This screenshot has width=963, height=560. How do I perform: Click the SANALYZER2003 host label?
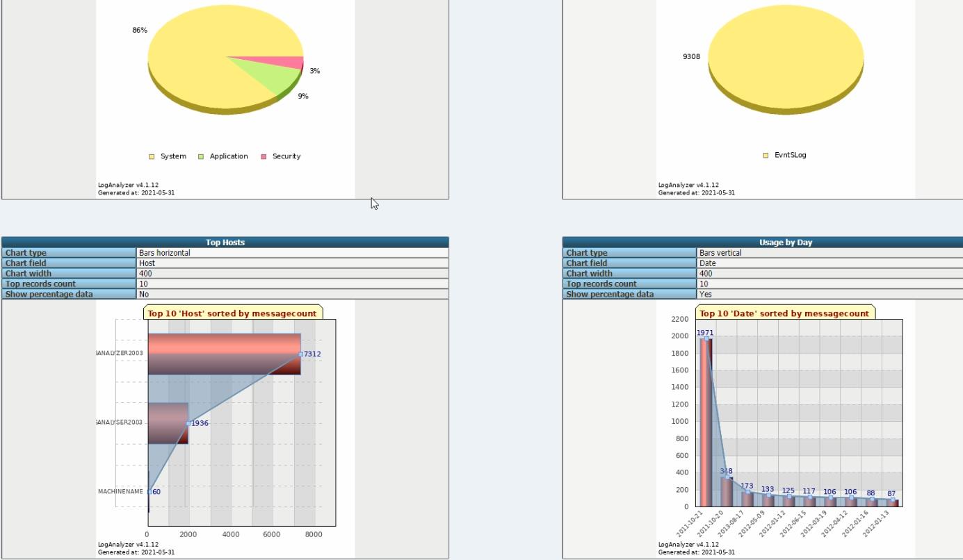click(x=120, y=354)
